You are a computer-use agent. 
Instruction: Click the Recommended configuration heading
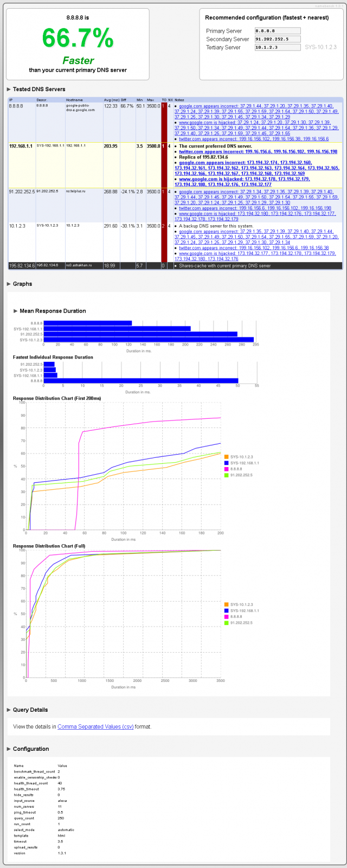[x=266, y=18]
